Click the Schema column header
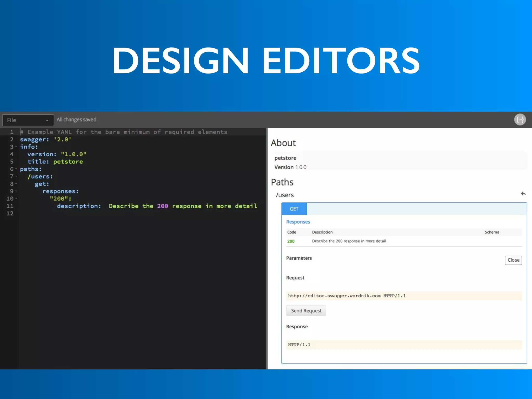The width and height of the screenshot is (532, 399). 492,232
